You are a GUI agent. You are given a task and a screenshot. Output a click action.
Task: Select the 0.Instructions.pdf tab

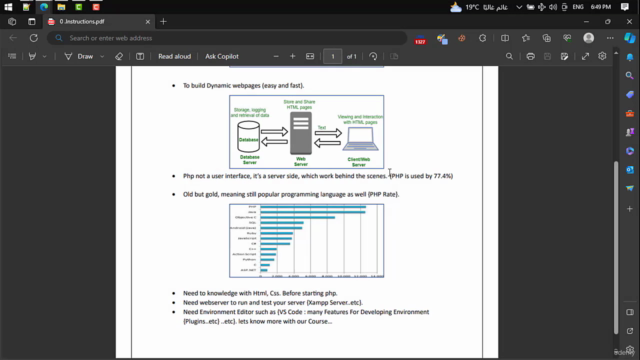100,22
